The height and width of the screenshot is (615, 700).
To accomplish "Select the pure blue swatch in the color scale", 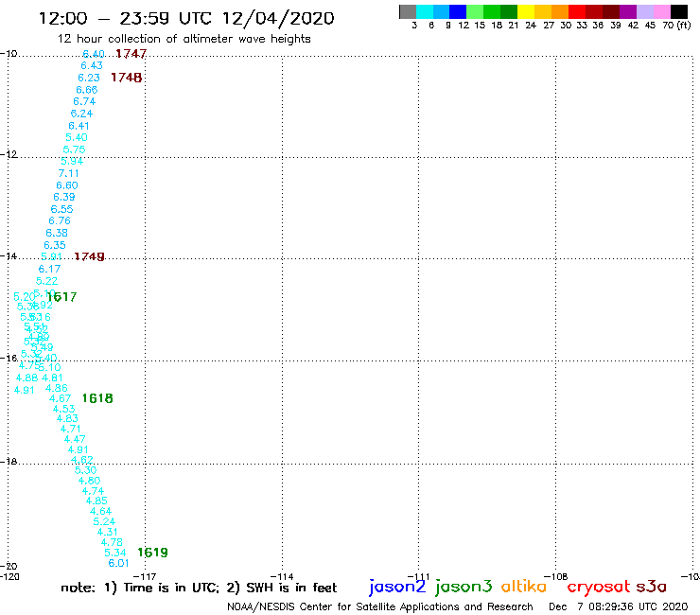I will [458, 11].
